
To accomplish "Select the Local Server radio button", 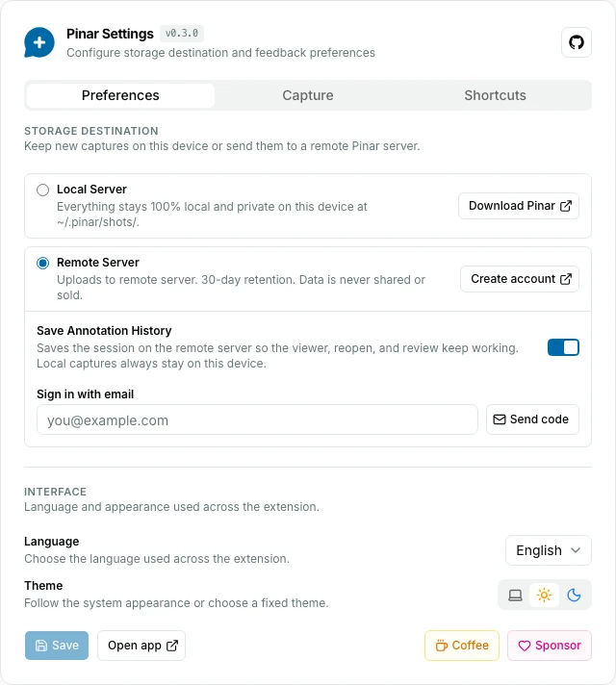I will coord(43,190).
